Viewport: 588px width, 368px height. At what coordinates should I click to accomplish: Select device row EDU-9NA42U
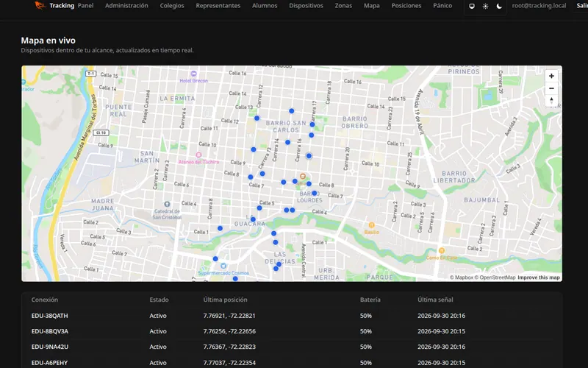[292, 347]
